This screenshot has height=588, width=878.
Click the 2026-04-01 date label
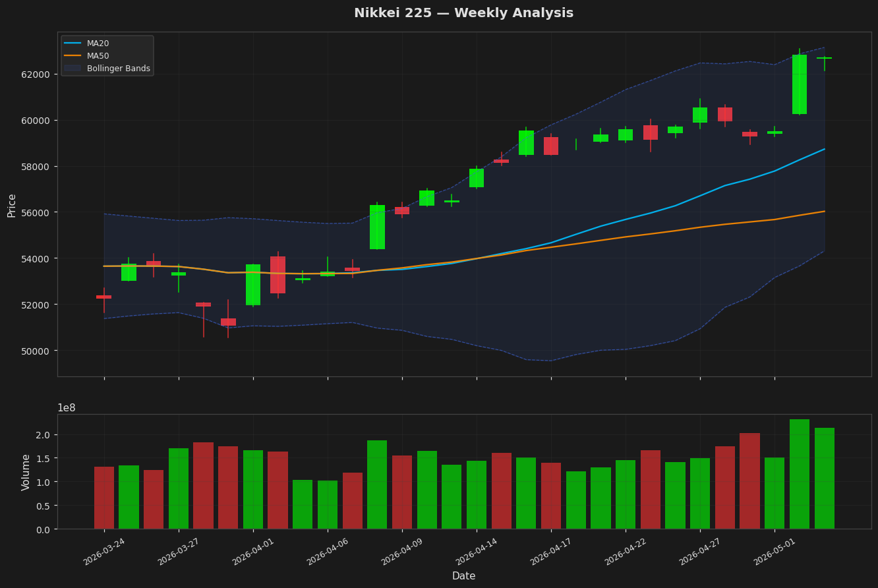pos(252,552)
